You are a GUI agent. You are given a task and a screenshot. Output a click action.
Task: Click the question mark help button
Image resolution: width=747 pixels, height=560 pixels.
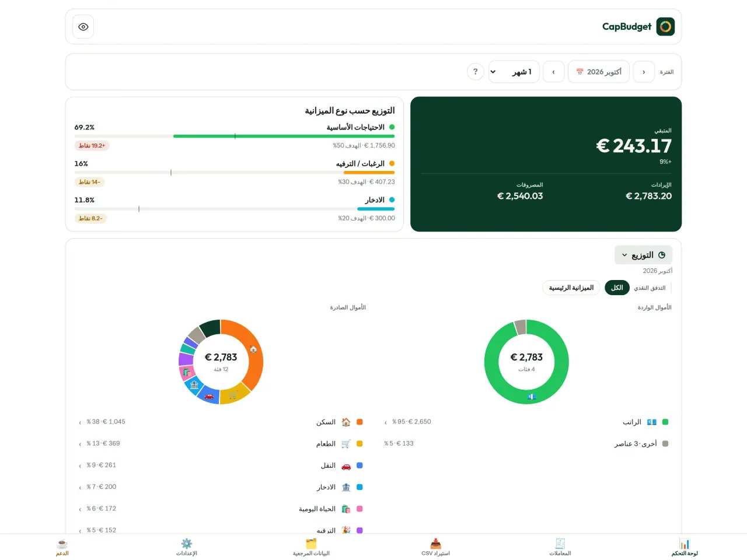(476, 72)
